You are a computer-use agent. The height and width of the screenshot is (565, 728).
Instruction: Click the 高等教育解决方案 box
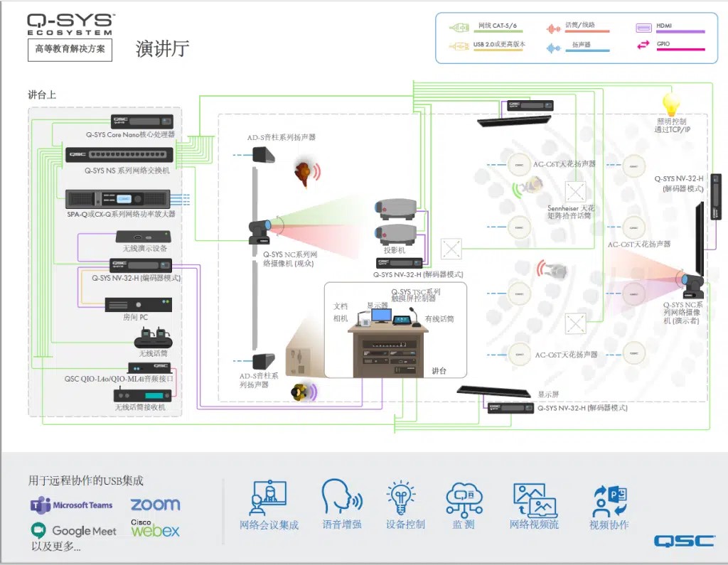70,49
